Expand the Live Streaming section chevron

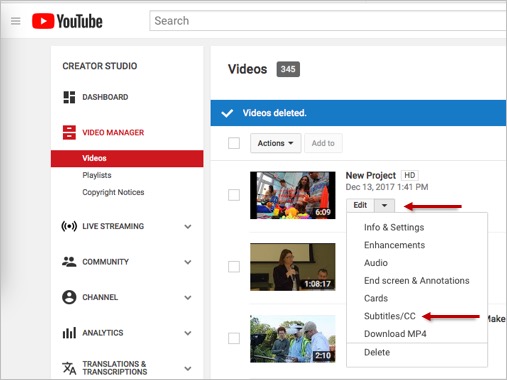(x=188, y=227)
